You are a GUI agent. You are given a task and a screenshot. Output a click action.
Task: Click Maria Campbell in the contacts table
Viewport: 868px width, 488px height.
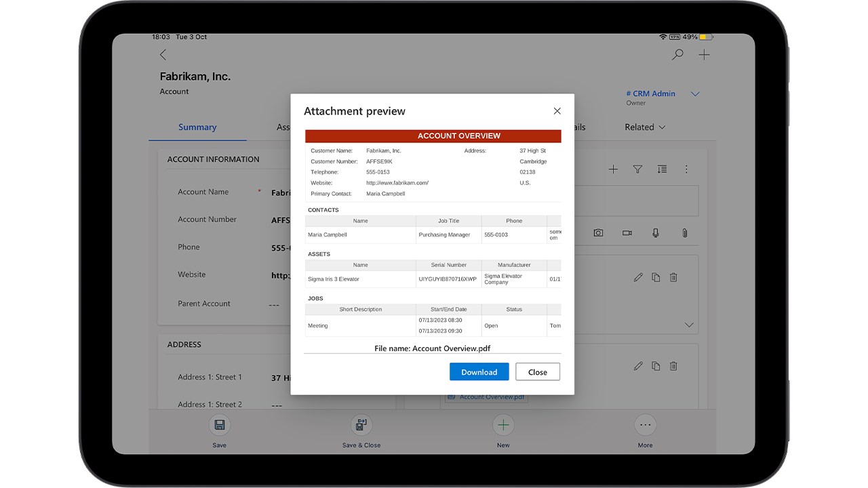(328, 235)
